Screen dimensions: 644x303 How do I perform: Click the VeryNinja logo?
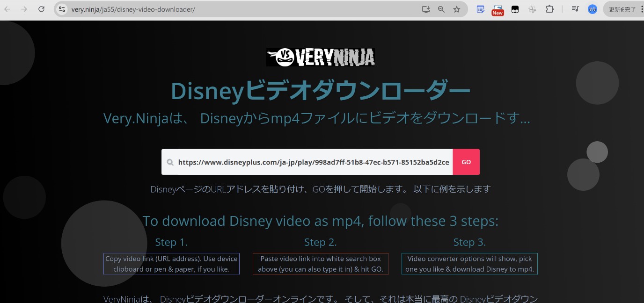pyautogui.click(x=321, y=57)
